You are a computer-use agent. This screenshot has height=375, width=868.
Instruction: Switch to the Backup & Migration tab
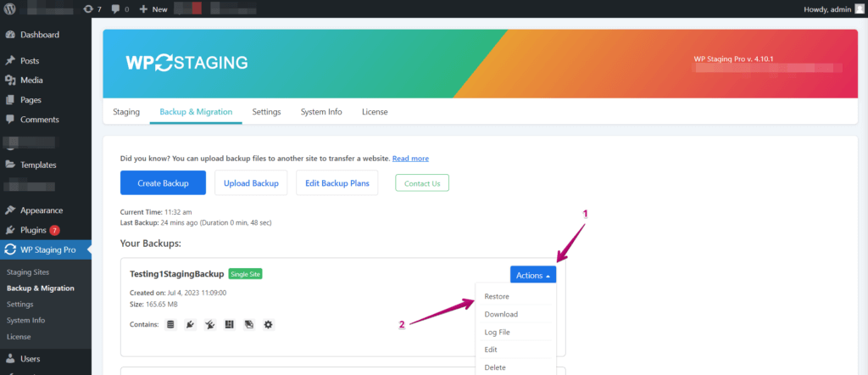[x=196, y=111]
